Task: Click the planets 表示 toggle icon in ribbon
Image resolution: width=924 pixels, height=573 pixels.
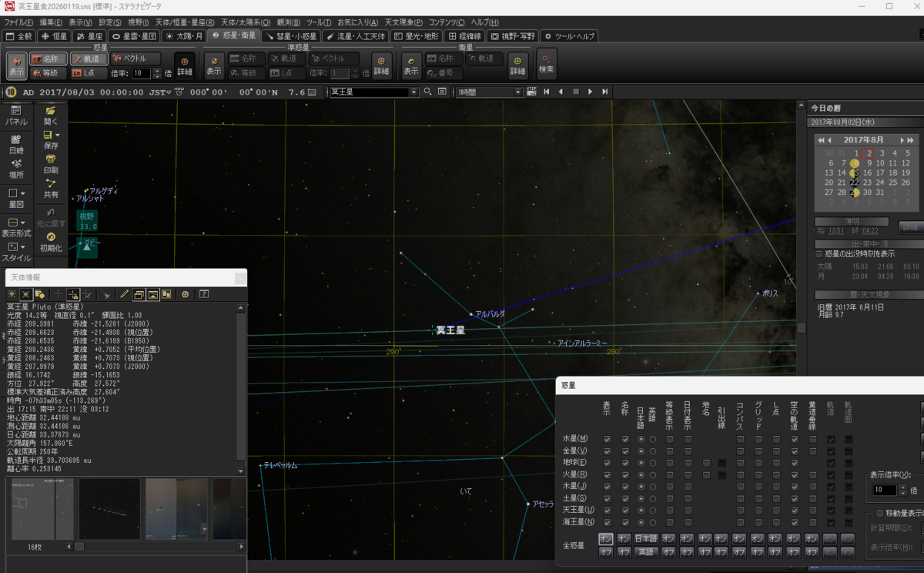Action: click(16, 65)
